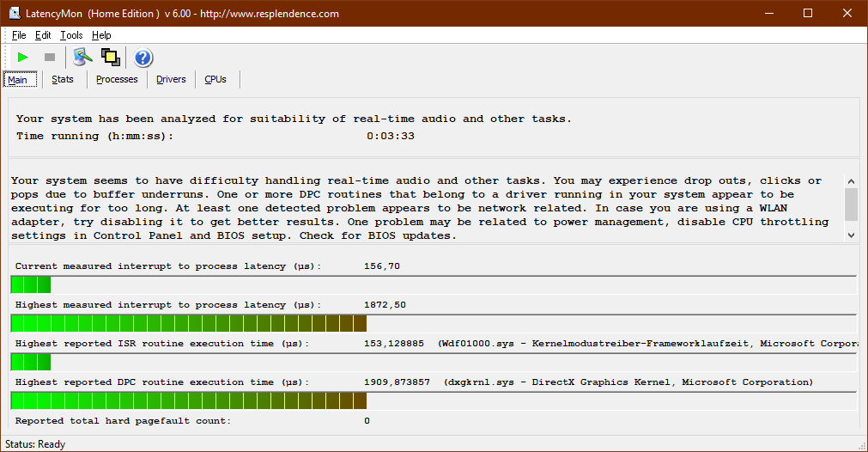Open the options icon in toolbar
This screenshot has width=868, height=452.
pos(82,57)
